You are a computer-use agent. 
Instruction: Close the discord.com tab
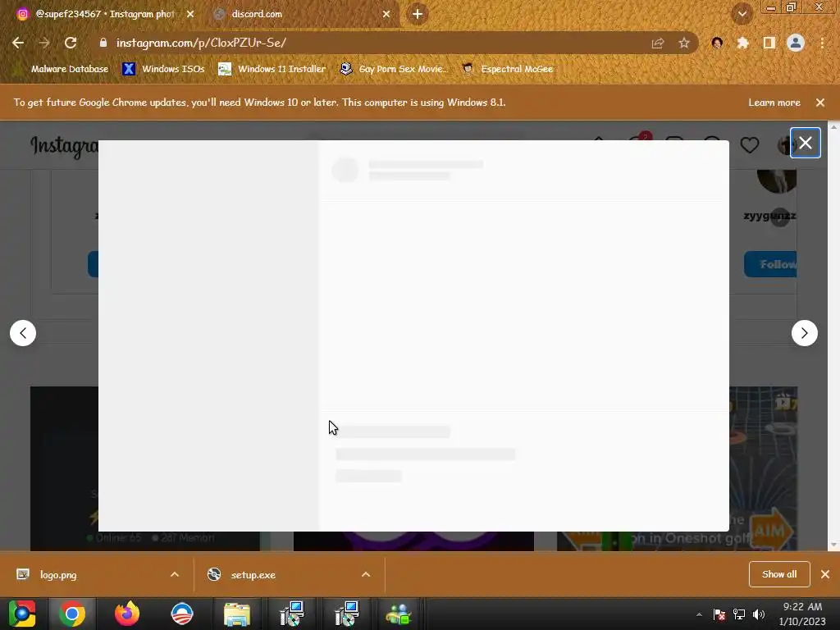point(386,14)
